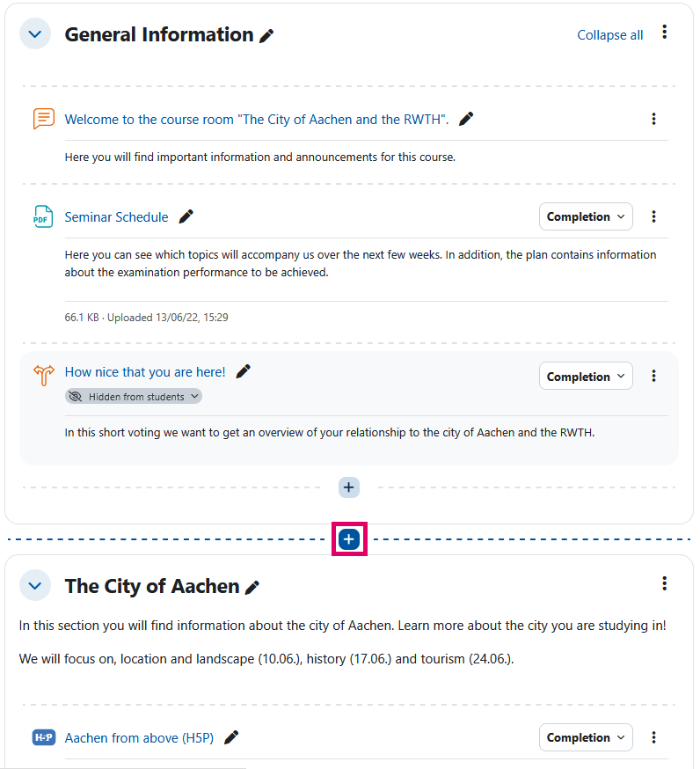Screen dimensions: 700x769
Task: Edit "How nice that you are here!" title via pencil
Action: click(242, 370)
